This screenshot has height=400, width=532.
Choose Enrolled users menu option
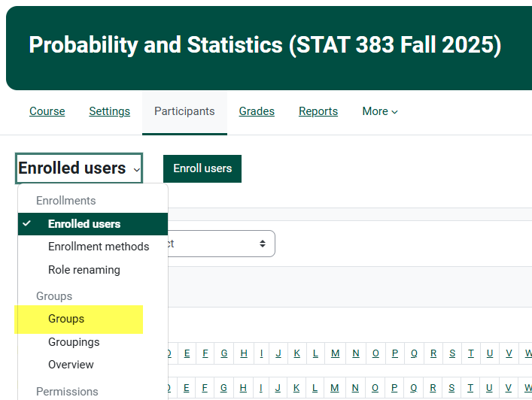(x=84, y=224)
